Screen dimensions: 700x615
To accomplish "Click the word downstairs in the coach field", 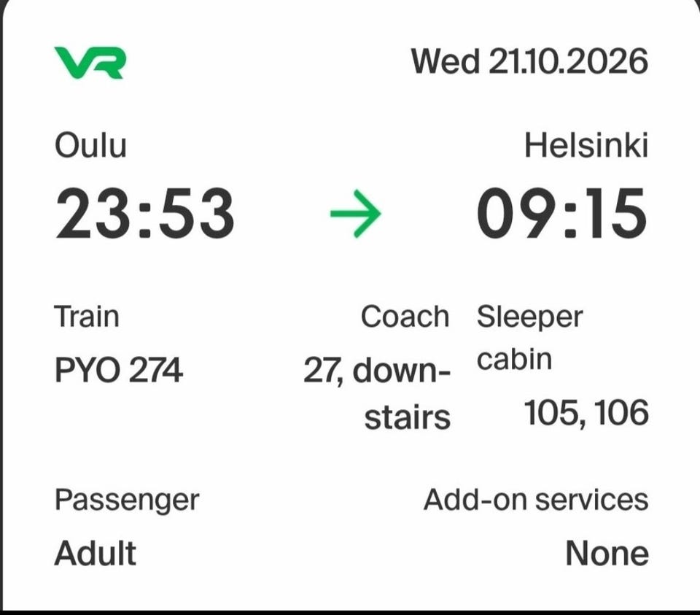I will (x=401, y=393).
